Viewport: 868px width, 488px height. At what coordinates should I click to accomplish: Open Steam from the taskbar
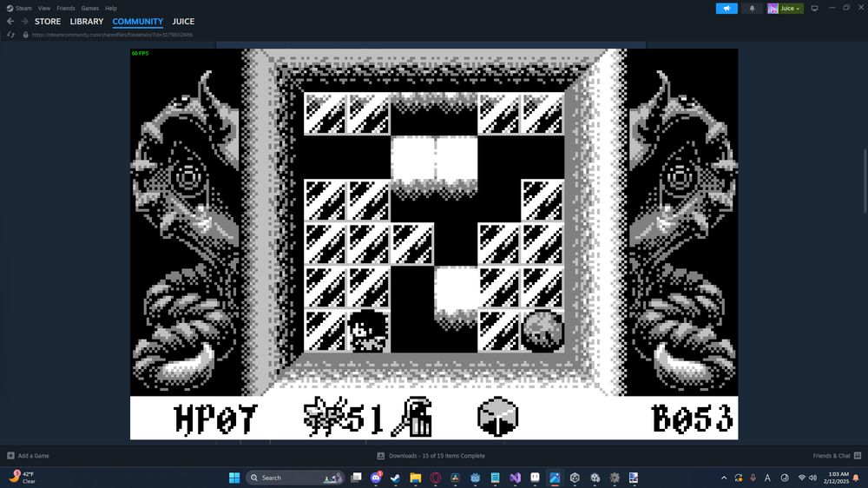395,478
